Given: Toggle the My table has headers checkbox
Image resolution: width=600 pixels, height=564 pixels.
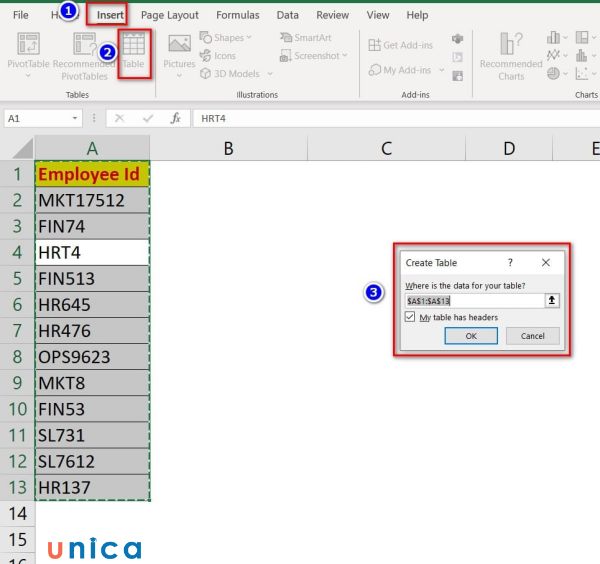Looking at the screenshot, I should click(x=410, y=317).
